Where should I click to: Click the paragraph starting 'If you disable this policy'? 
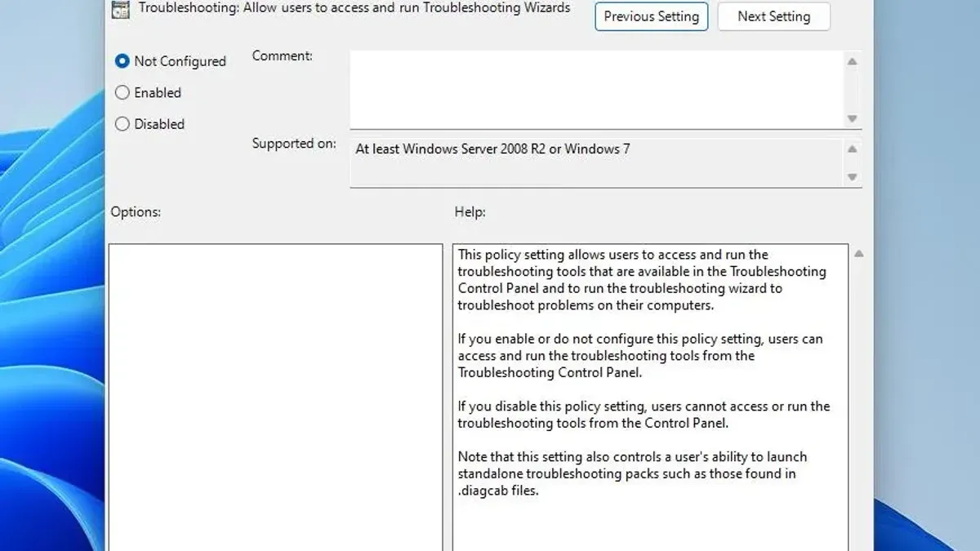coord(644,415)
